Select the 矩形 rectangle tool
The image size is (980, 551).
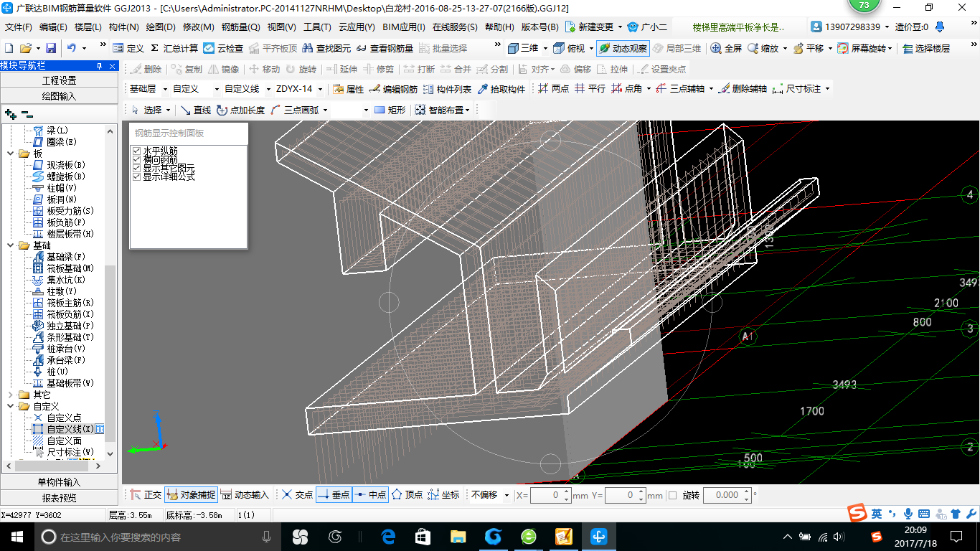pos(390,110)
